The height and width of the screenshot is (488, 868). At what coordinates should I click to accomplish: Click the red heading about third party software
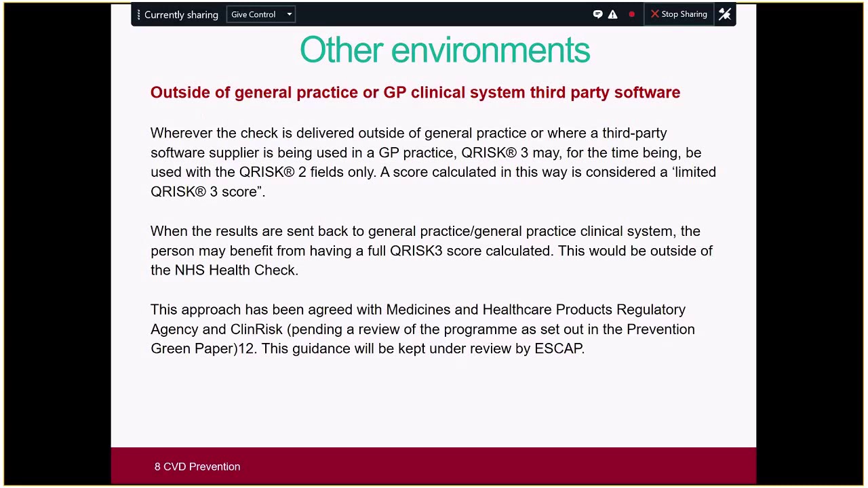415,92
